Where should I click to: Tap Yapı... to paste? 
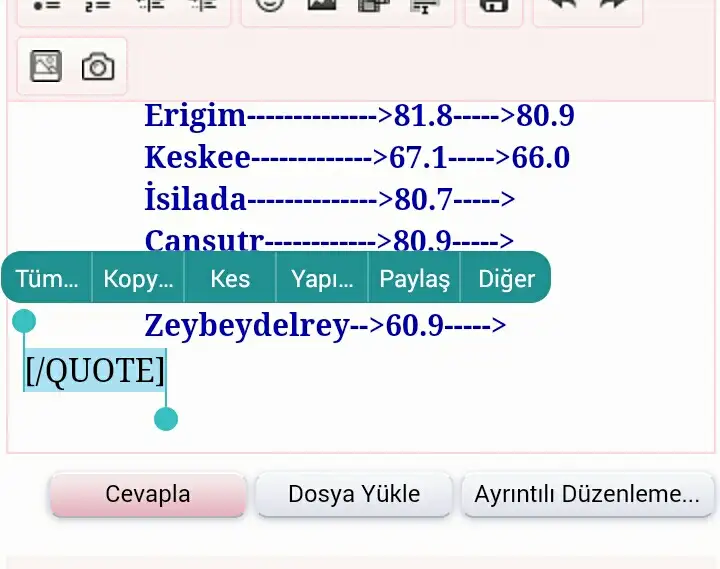[322, 279]
